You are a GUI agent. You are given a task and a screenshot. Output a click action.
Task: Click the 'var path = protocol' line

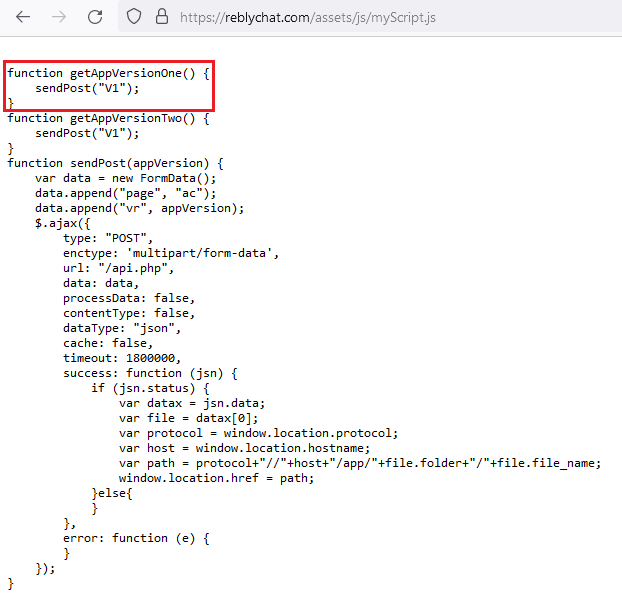coord(360,463)
